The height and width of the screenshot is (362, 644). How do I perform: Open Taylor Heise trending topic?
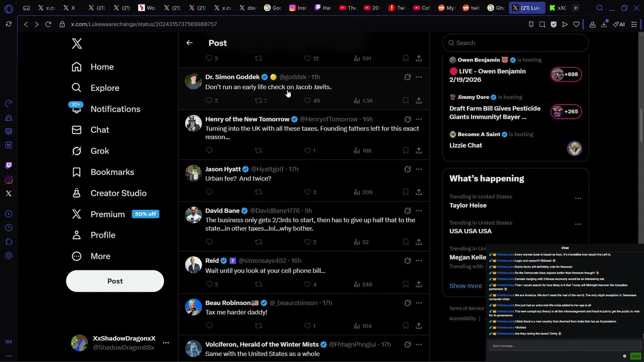[468, 205]
